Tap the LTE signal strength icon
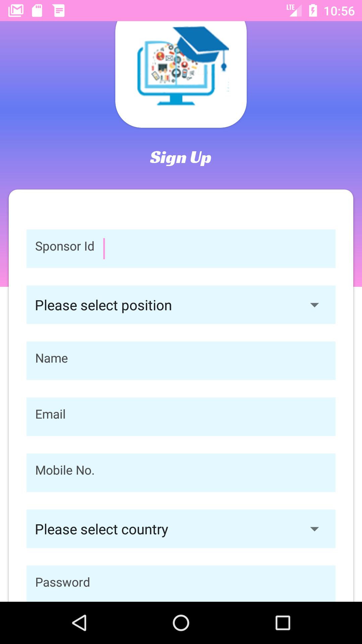The height and width of the screenshot is (644, 362). coord(293,11)
